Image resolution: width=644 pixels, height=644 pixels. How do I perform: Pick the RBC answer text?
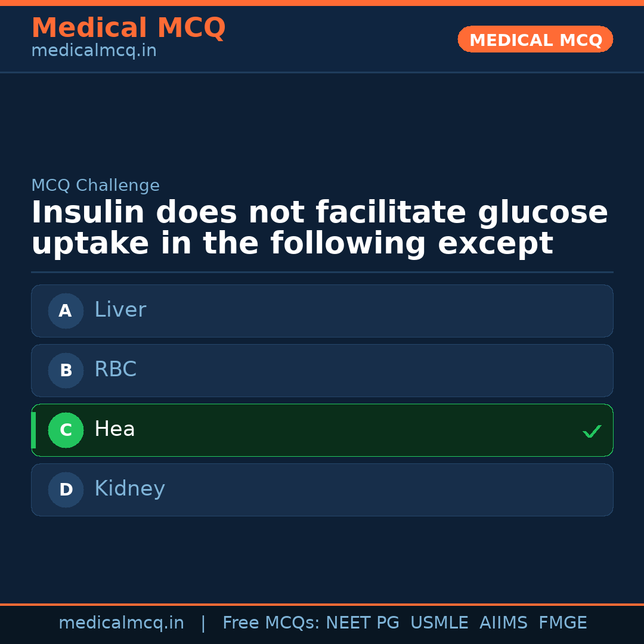115,370
